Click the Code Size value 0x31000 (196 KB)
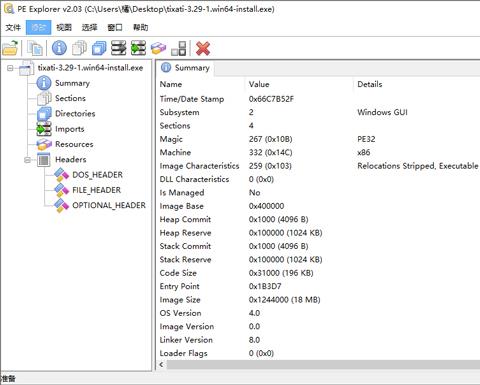Screen dimensions: 480x385 [x=281, y=273]
